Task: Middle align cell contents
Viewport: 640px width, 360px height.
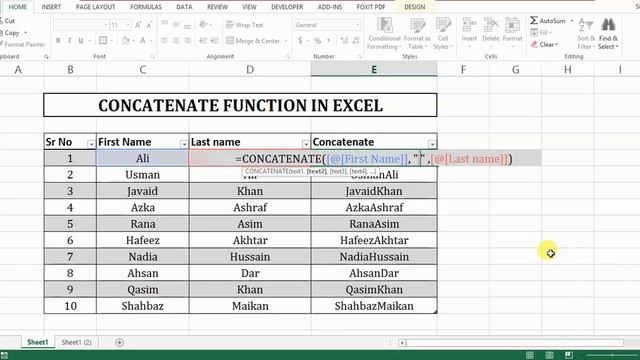Action: [176, 25]
